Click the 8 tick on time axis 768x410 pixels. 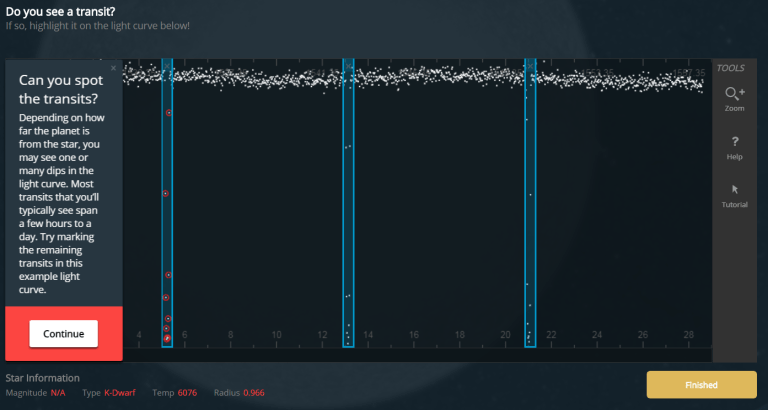click(x=231, y=334)
